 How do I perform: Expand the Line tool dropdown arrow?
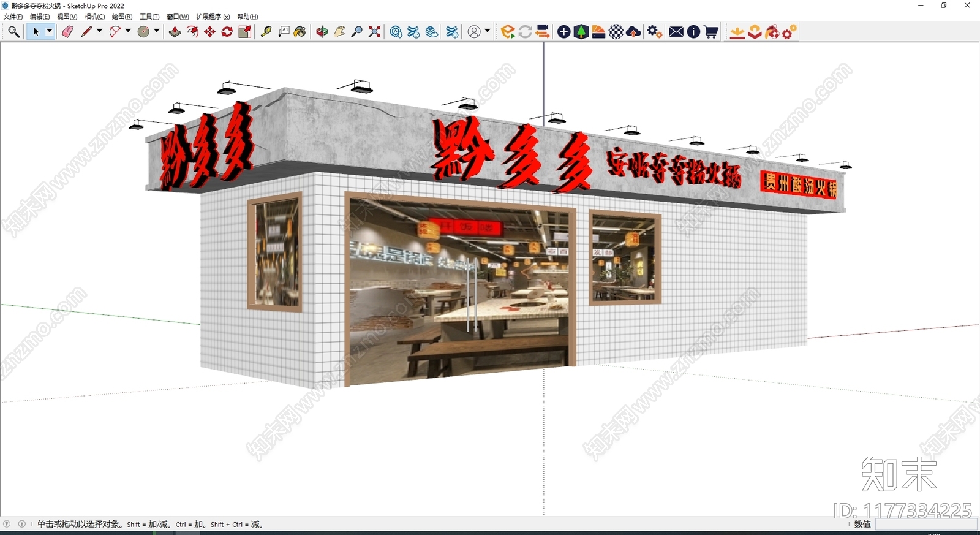click(x=99, y=31)
